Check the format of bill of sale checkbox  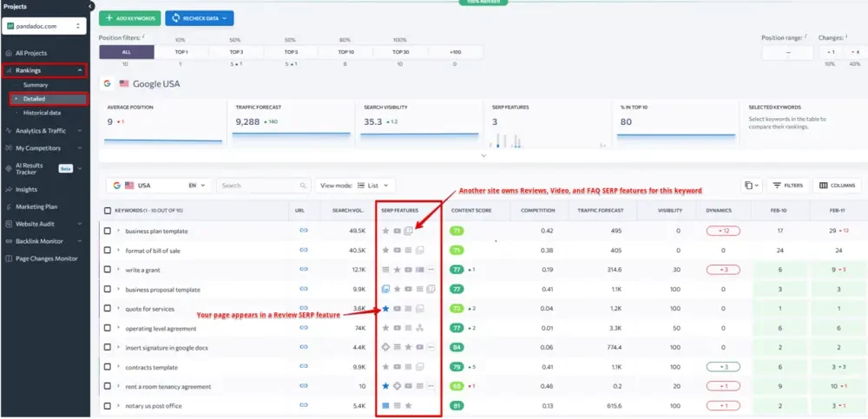tap(108, 250)
